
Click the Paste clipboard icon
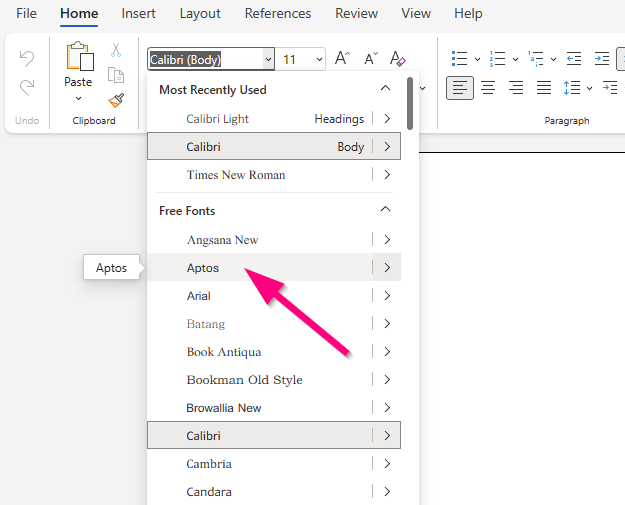80,56
